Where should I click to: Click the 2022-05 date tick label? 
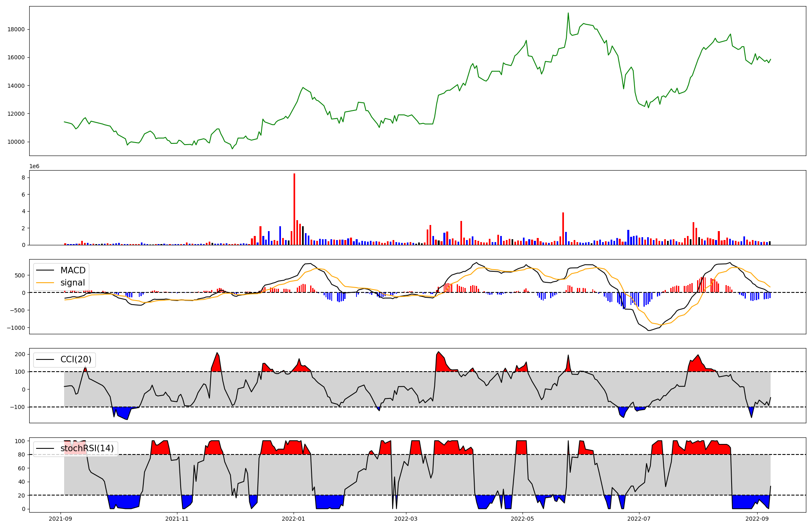tap(522, 519)
